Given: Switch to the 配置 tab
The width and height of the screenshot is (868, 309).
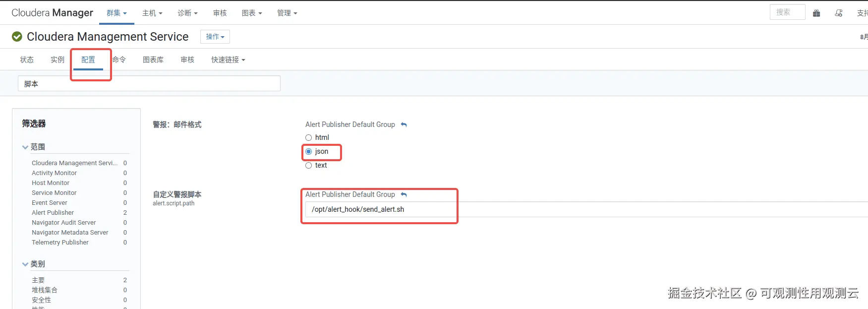Looking at the screenshot, I should 88,60.
